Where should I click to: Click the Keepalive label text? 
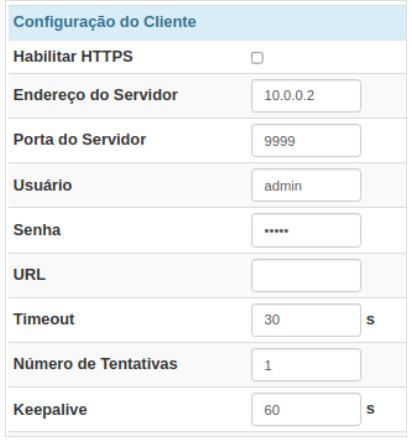tap(50, 410)
